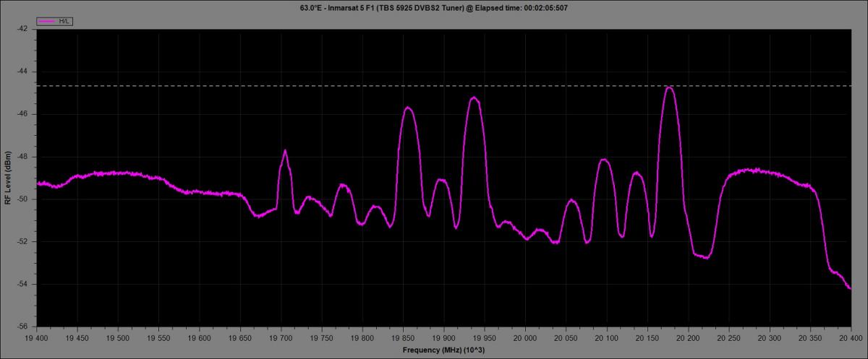868x359 pixels.
Task: Click the -44 tick on the RF axis
Action: pyautogui.click(x=22, y=72)
